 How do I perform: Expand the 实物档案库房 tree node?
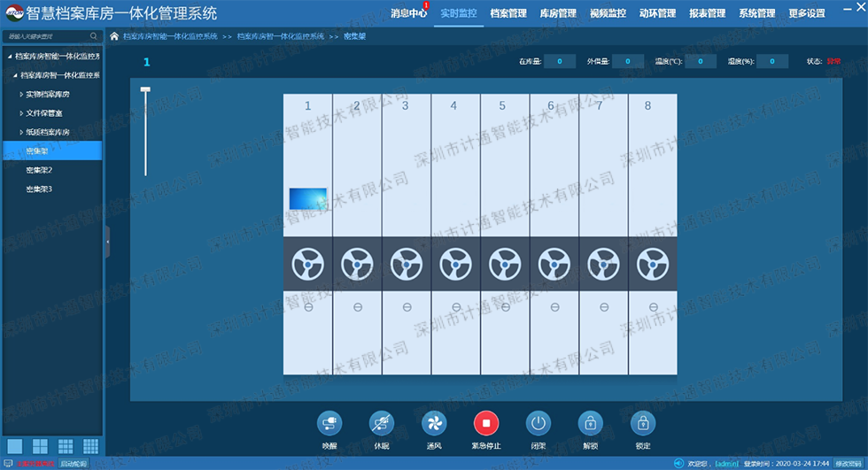[21, 94]
